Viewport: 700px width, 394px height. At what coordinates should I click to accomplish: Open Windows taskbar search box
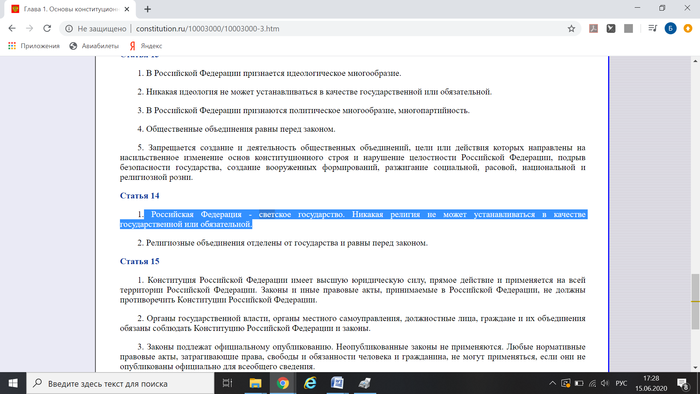121,383
